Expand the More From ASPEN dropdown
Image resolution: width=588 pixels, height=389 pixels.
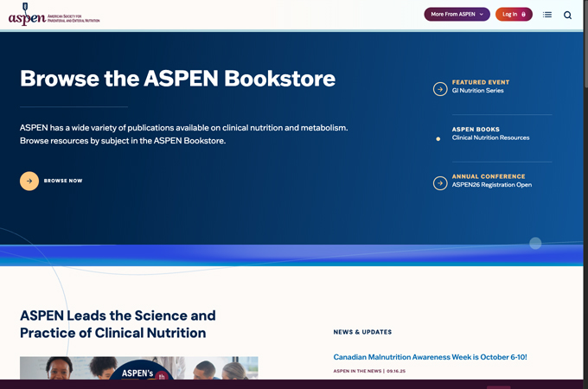point(457,14)
